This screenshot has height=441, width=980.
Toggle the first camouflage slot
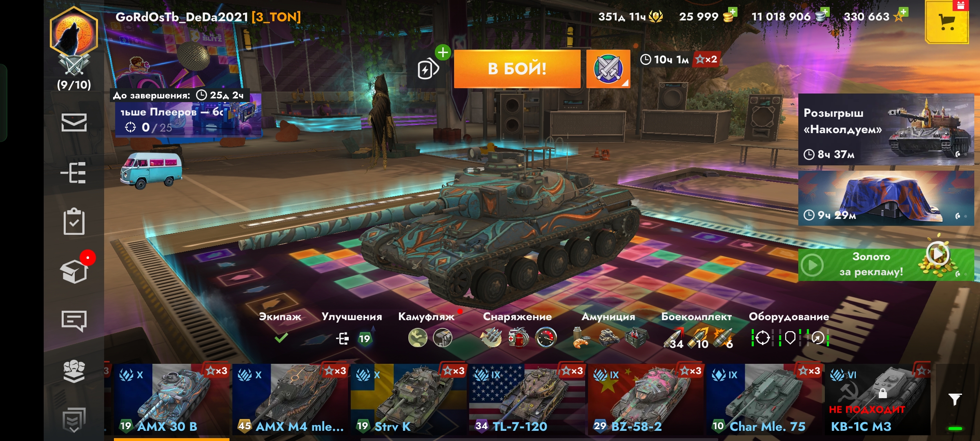coord(418,338)
